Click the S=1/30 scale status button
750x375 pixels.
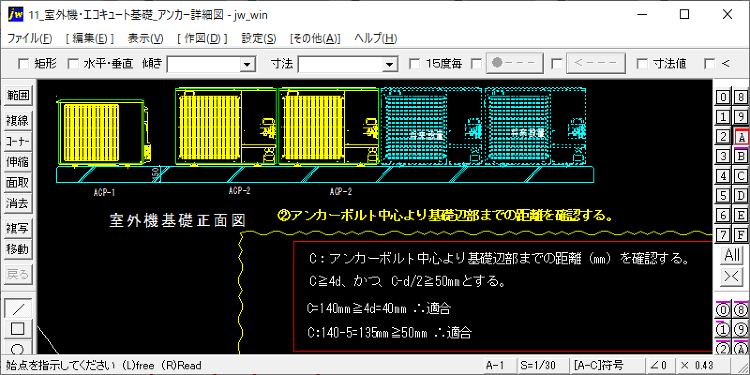544,365
